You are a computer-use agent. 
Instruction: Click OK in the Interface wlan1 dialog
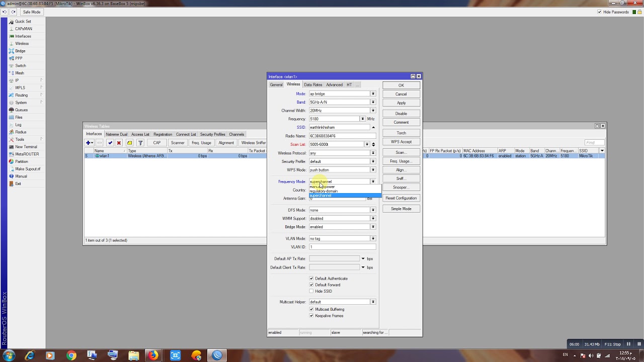click(401, 85)
